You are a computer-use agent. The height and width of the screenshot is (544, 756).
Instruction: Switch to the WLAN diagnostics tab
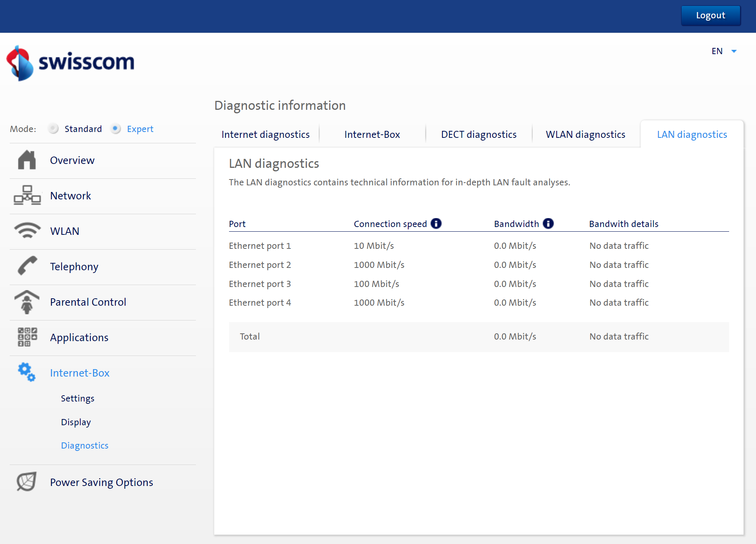[x=585, y=134]
